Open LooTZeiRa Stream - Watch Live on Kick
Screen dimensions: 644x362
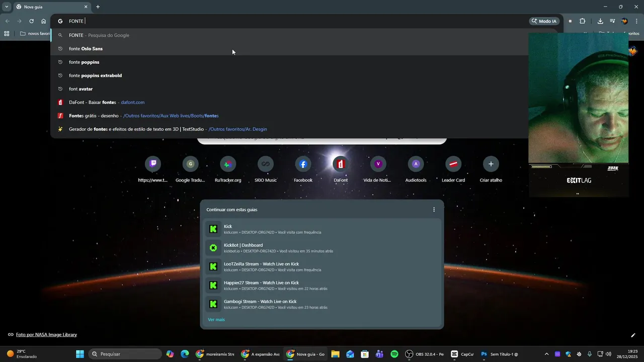coord(322,266)
